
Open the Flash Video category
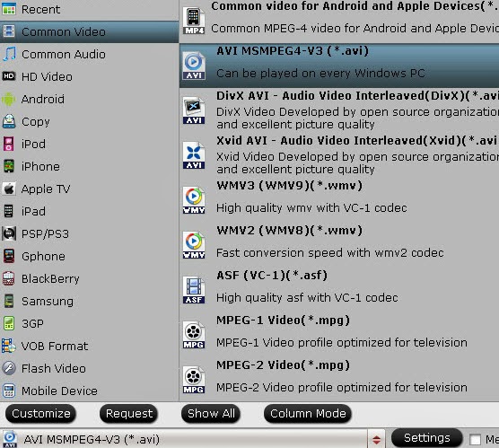[89, 368]
